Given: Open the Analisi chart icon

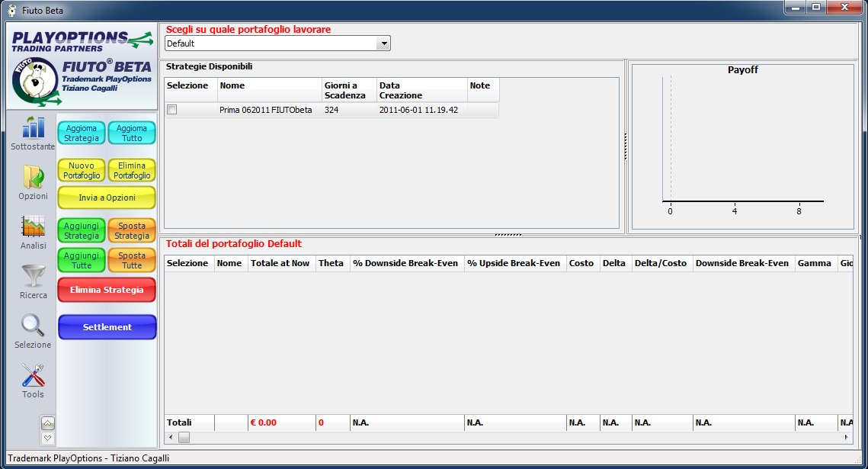Looking at the screenshot, I should pos(33,226).
